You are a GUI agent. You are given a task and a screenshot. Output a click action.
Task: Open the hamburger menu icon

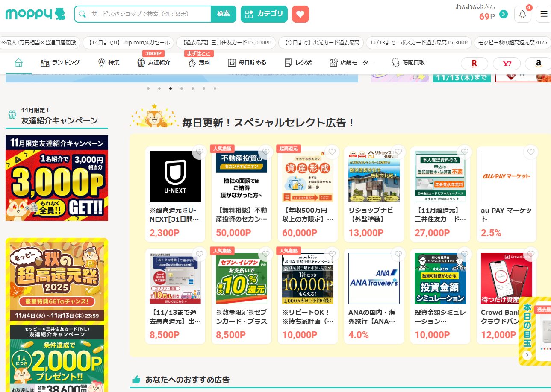(544, 14)
